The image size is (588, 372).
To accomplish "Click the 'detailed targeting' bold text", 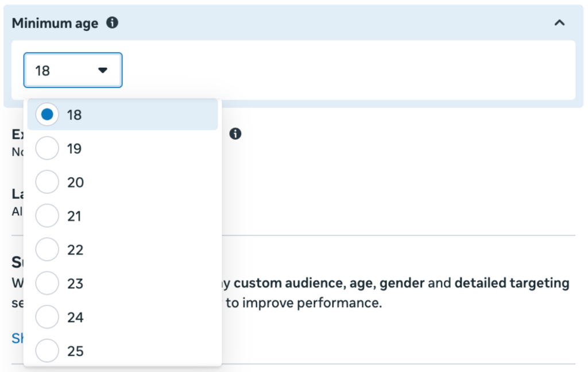I will [512, 283].
